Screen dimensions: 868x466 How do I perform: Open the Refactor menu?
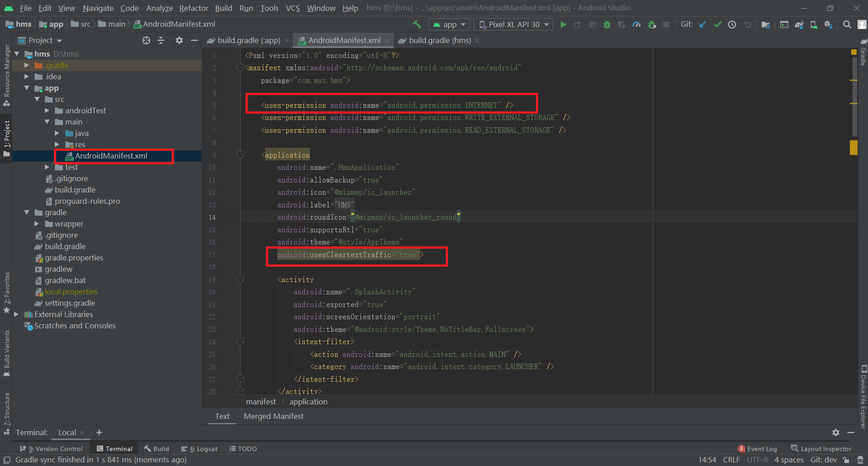193,8
